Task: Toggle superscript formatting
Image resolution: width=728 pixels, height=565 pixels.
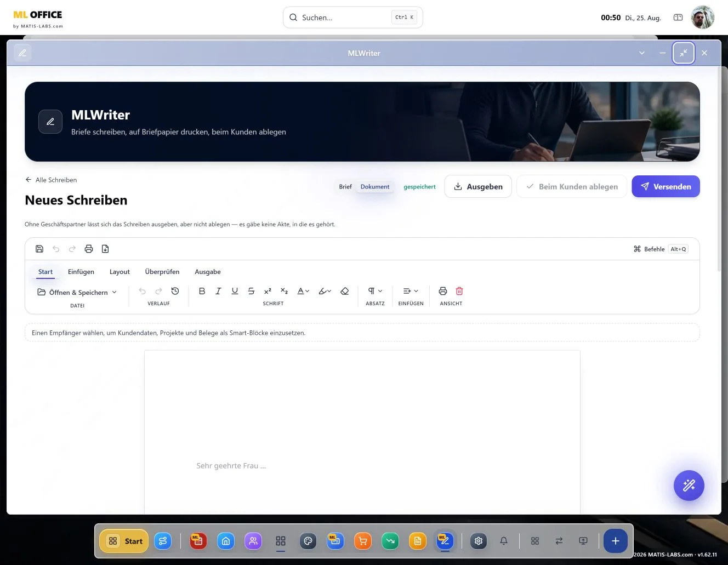Action: (268, 291)
